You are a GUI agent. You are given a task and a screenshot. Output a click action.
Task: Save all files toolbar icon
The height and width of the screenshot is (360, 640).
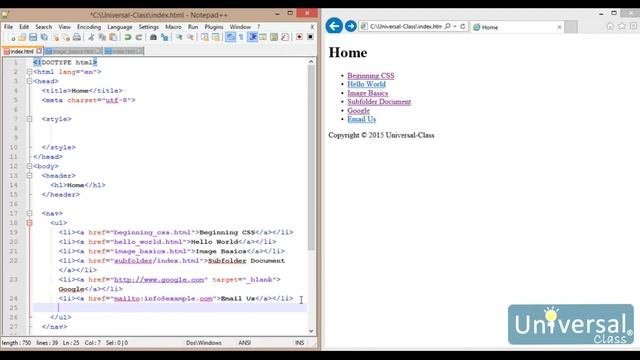coord(44,37)
